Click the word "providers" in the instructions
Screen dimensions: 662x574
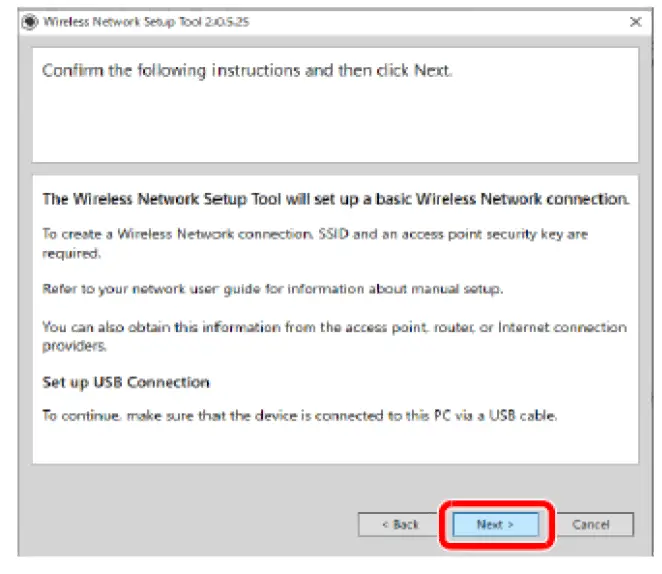tap(71, 344)
